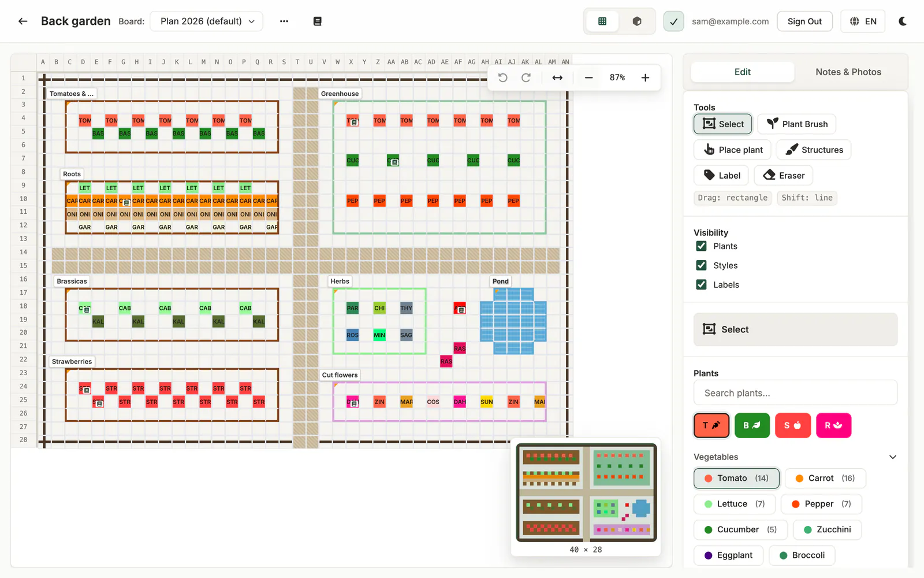
Task: Open the notebook journal icon
Action: tap(317, 21)
